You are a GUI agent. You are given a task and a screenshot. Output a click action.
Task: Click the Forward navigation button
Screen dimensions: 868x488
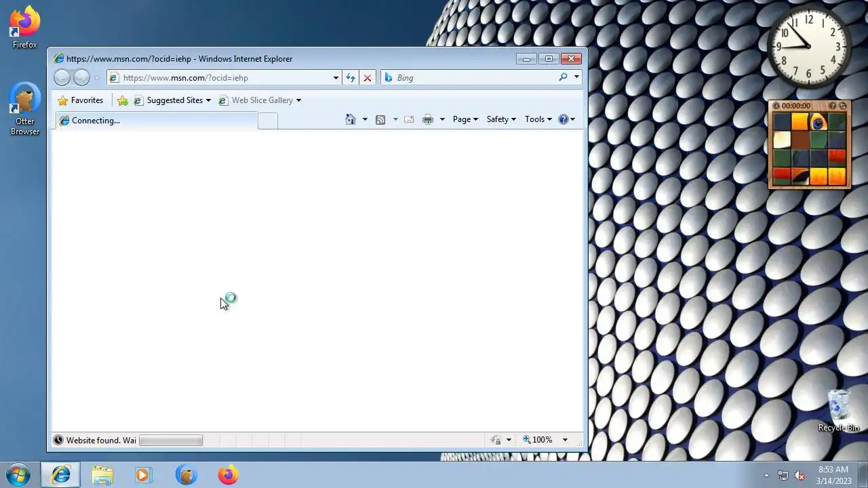81,77
